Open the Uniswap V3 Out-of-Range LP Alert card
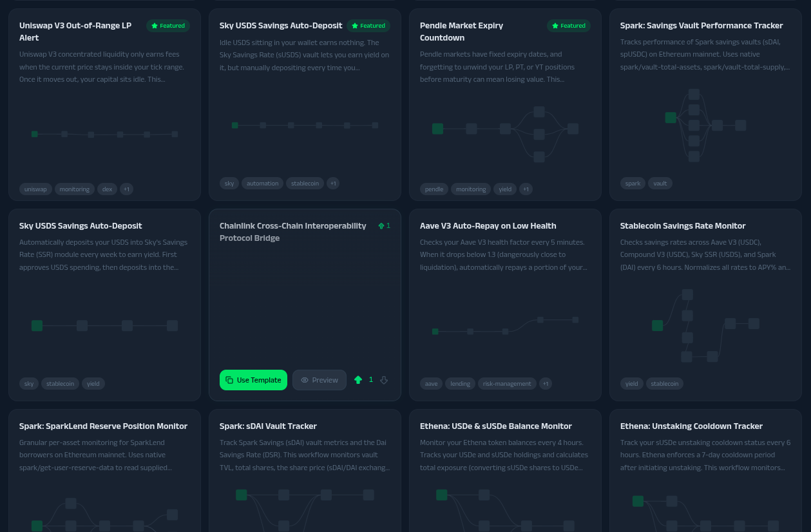The height and width of the screenshot is (532, 811). click(x=104, y=104)
